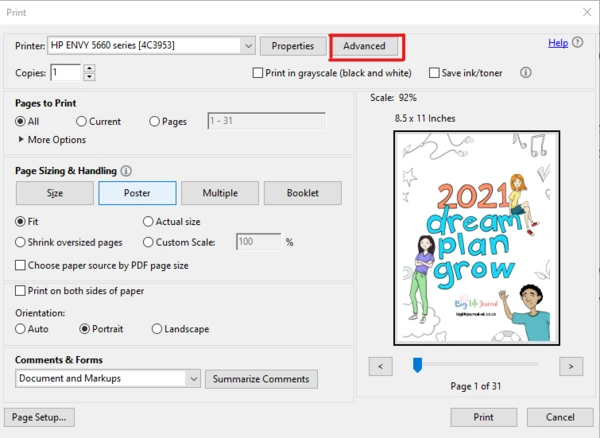
Task: Select Landscape orientation
Action: [x=157, y=329]
